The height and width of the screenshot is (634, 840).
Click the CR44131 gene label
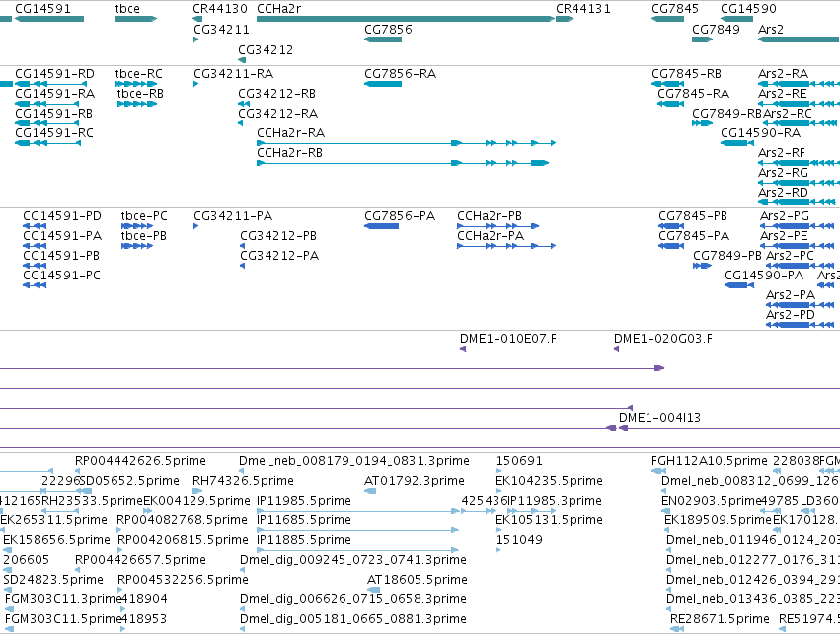[x=582, y=9]
